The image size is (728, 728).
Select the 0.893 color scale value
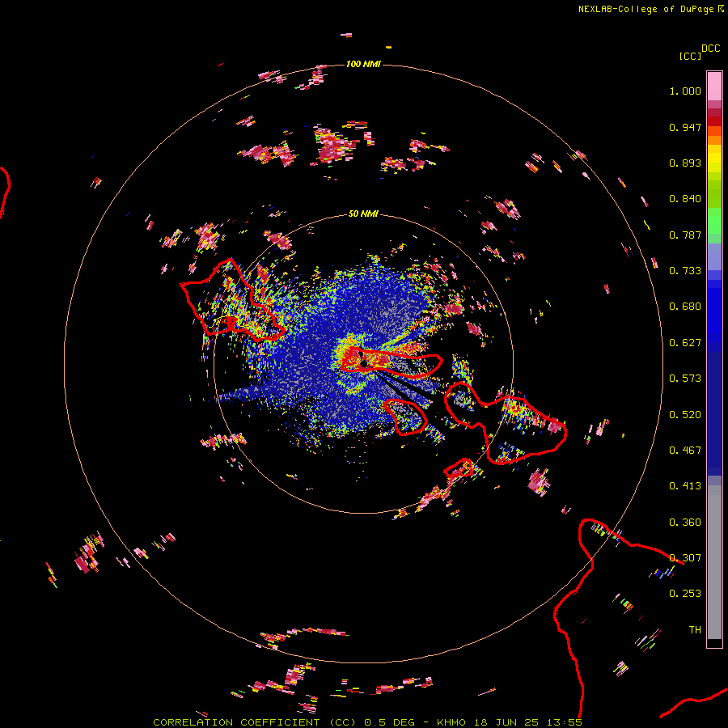(x=685, y=163)
